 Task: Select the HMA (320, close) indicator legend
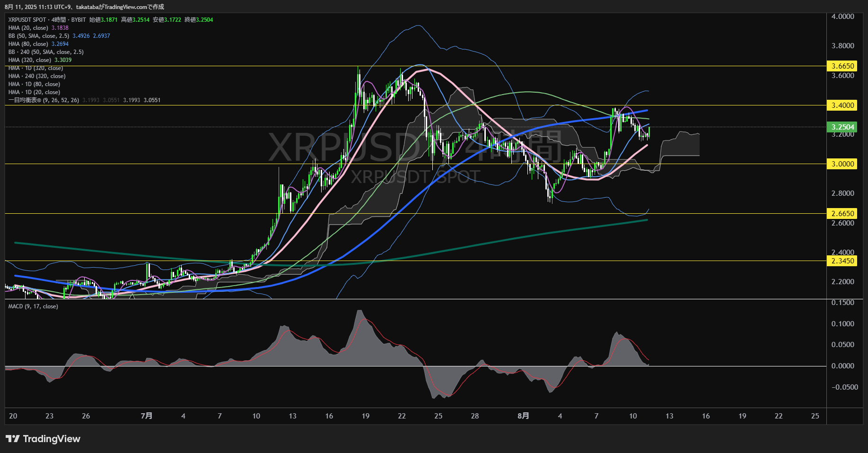tap(30, 60)
